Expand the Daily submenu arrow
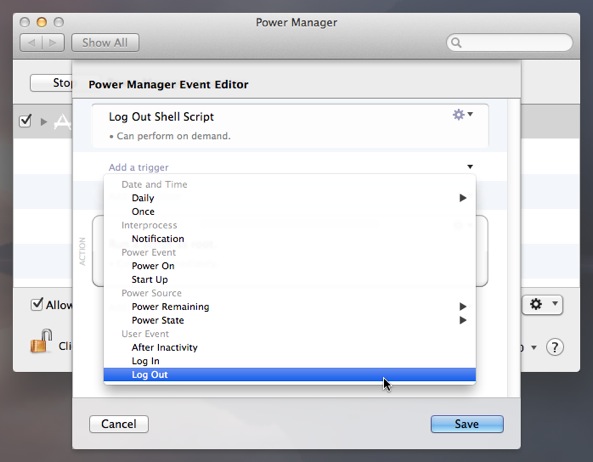The image size is (593, 462). pyautogui.click(x=463, y=198)
